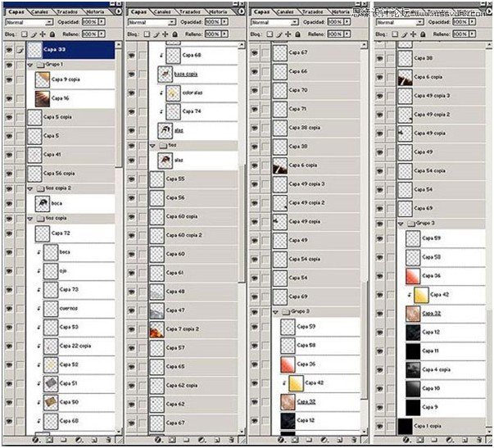
Task: Delete layer via trash in leftmost panel
Action: pyautogui.click(x=108, y=440)
